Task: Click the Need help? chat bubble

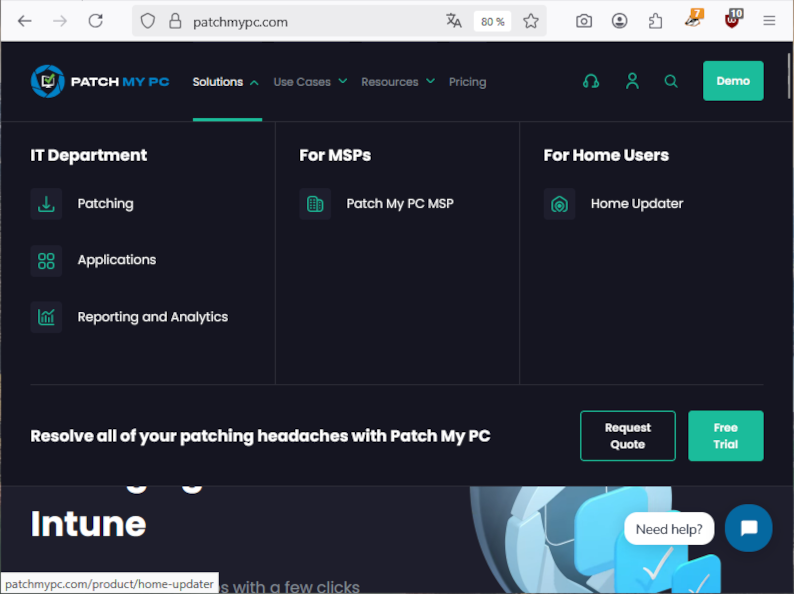Action: [669, 529]
